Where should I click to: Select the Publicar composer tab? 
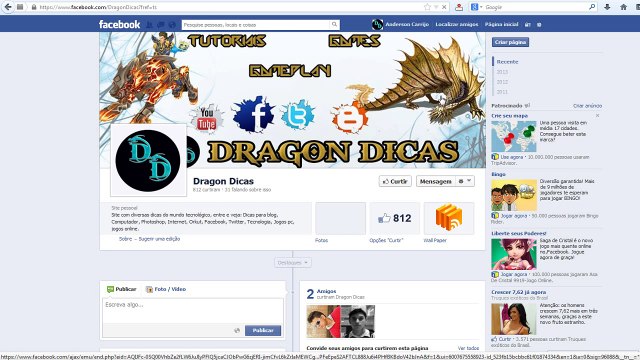[122, 289]
